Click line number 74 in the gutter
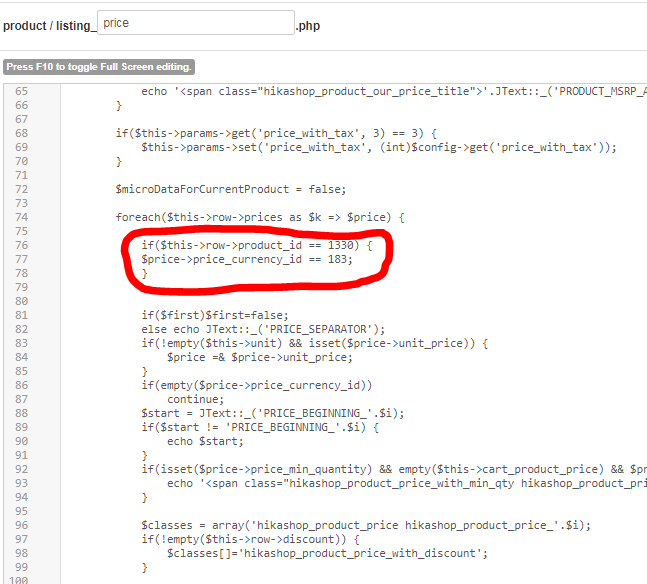Screen dimensions: 647x584 coord(21,217)
